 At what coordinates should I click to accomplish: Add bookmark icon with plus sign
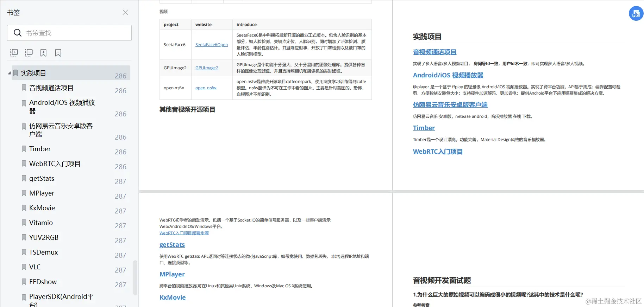pyautogui.click(x=43, y=53)
